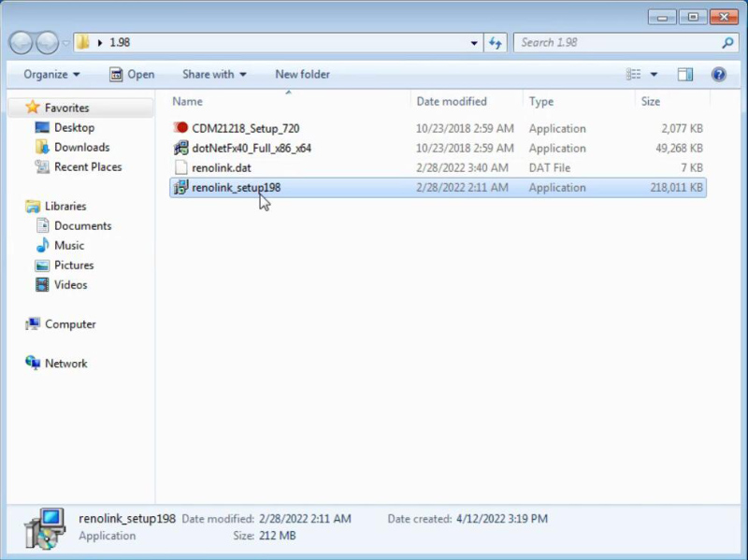The image size is (748, 560).
Task: Click the CDM21218_Setup_720 file icon
Action: [x=181, y=128]
